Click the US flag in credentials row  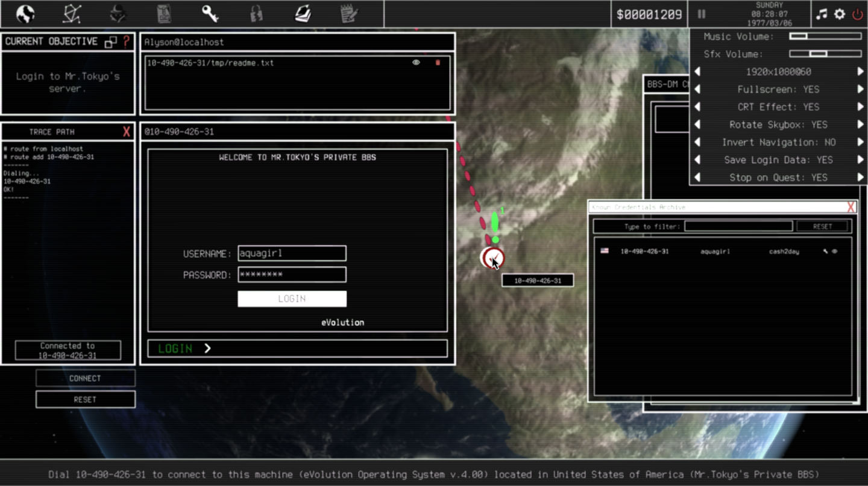click(x=605, y=251)
